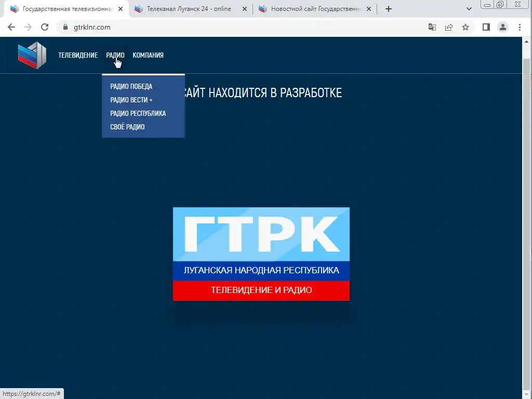
Task: Click the scrollbar up arrow
Action: click(x=527, y=42)
